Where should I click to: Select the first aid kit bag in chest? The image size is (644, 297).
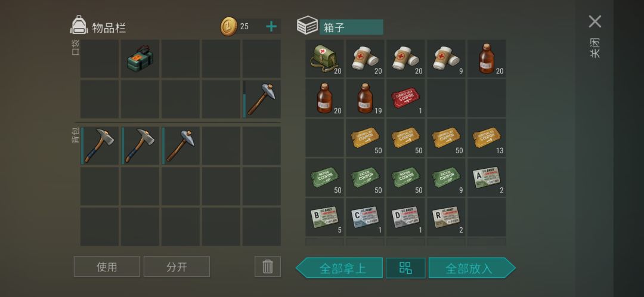point(324,58)
